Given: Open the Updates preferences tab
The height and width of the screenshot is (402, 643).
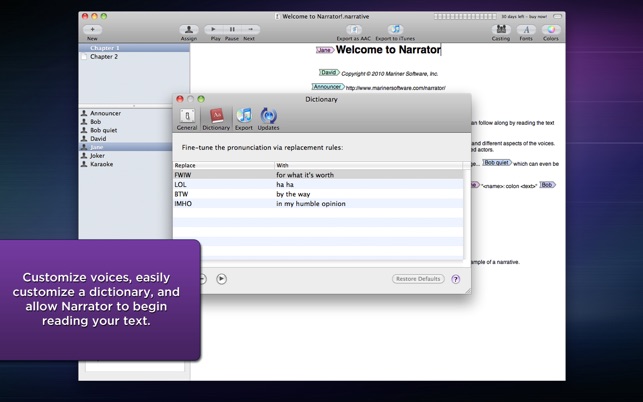Looking at the screenshot, I should (x=268, y=119).
